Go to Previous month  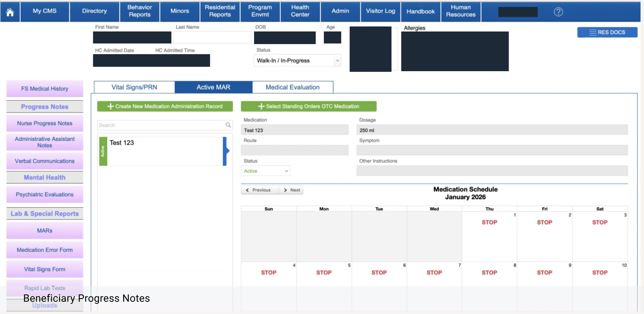point(260,190)
